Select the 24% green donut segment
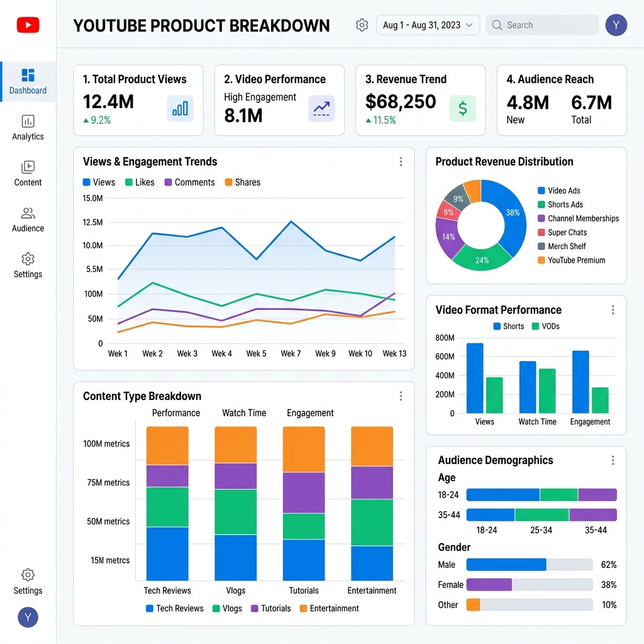The image size is (644, 644). pos(482,259)
